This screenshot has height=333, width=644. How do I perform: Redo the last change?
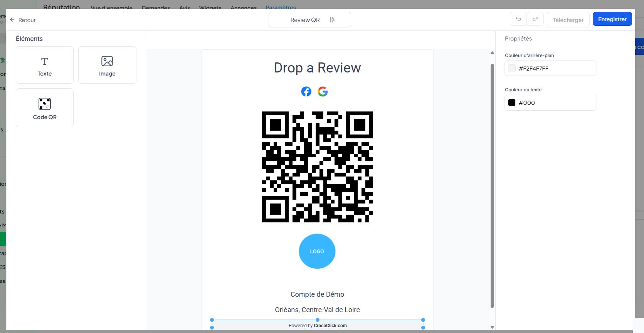(535, 19)
